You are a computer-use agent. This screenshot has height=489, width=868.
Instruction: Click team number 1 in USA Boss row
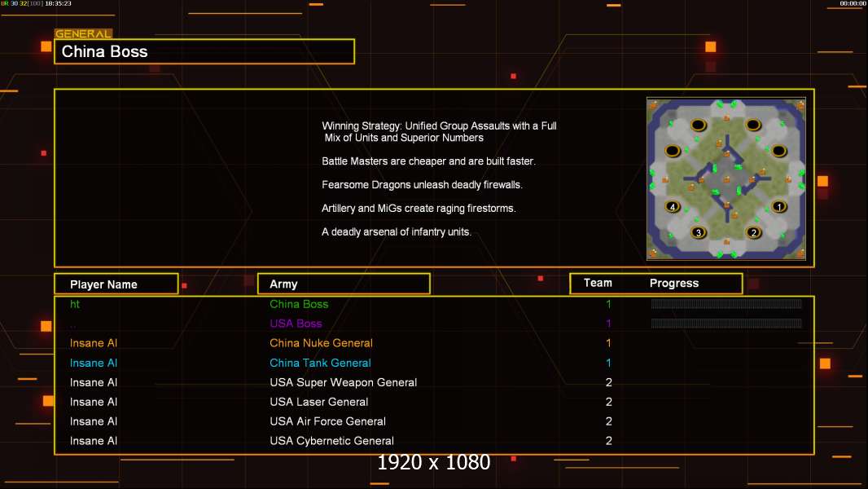tap(608, 324)
